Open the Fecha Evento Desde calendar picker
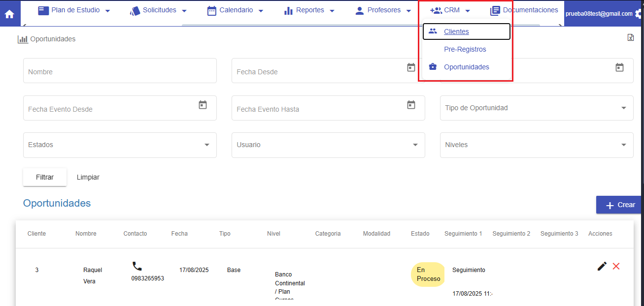Viewport: 644px width, 306px height. pyautogui.click(x=203, y=105)
